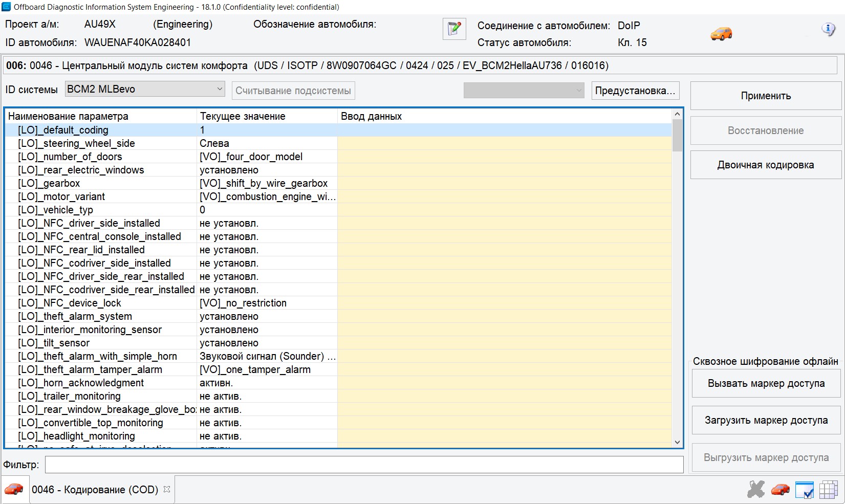Image resolution: width=845 pixels, height=504 pixels.
Task: Click the red car icon beside the coding tab
Action: click(x=14, y=489)
